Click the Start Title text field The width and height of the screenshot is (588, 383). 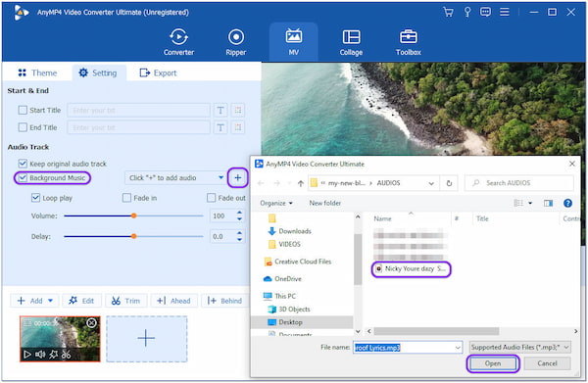[138, 110]
